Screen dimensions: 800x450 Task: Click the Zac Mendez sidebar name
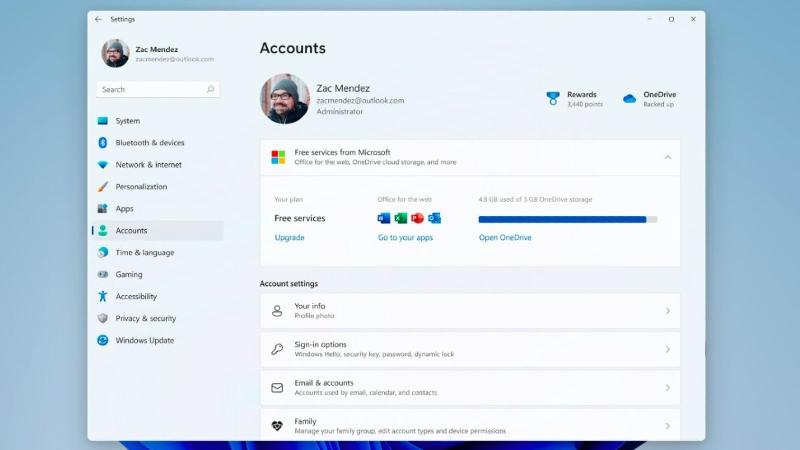click(x=157, y=49)
